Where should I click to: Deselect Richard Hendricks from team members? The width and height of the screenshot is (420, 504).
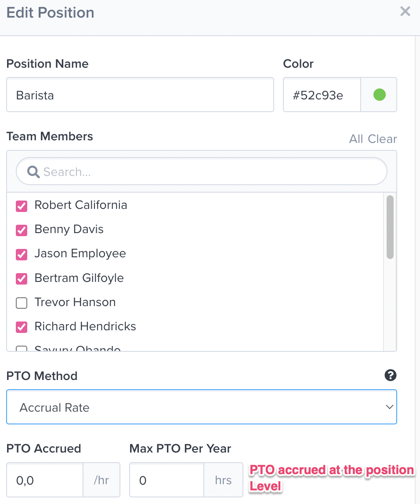click(x=22, y=327)
